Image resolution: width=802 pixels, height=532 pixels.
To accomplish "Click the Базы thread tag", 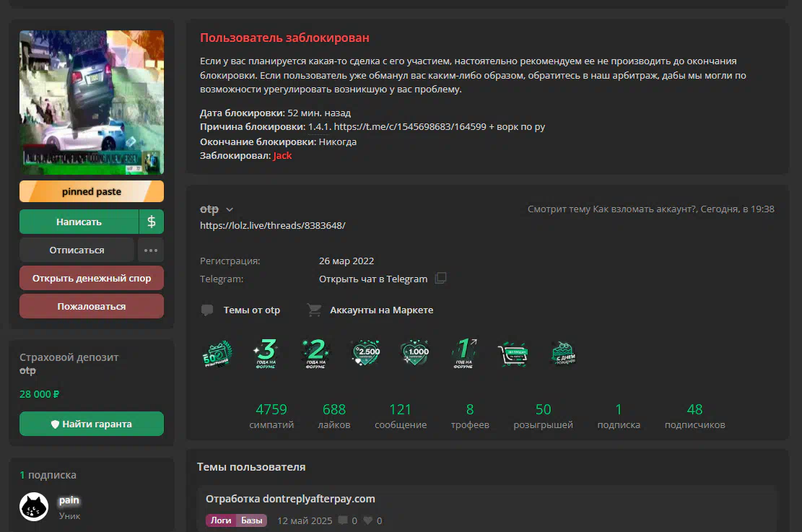I will pyautogui.click(x=252, y=520).
